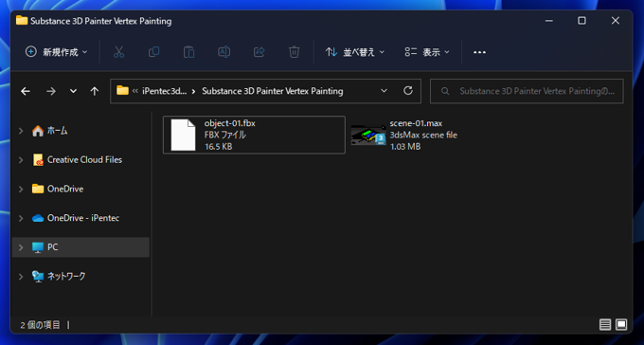Open the 並べ替え sort menu
Image resolution: width=644 pixels, height=345 pixels.
point(355,52)
